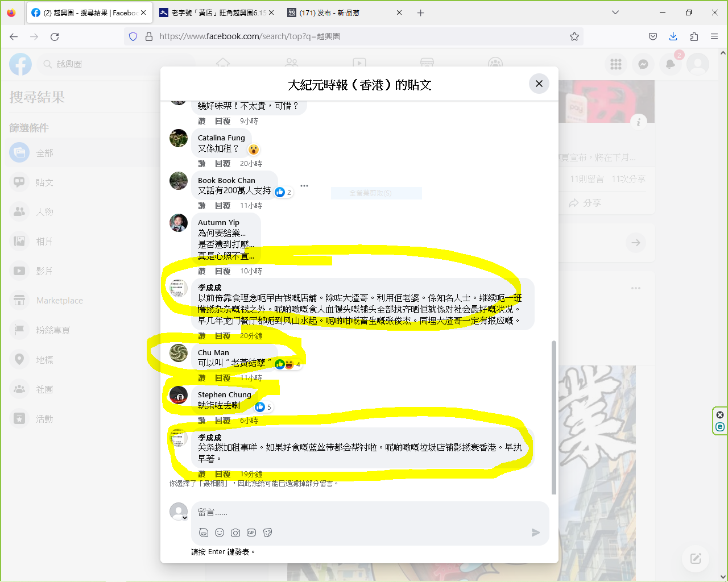Reload the page with refresh icon

pos(55,36)
